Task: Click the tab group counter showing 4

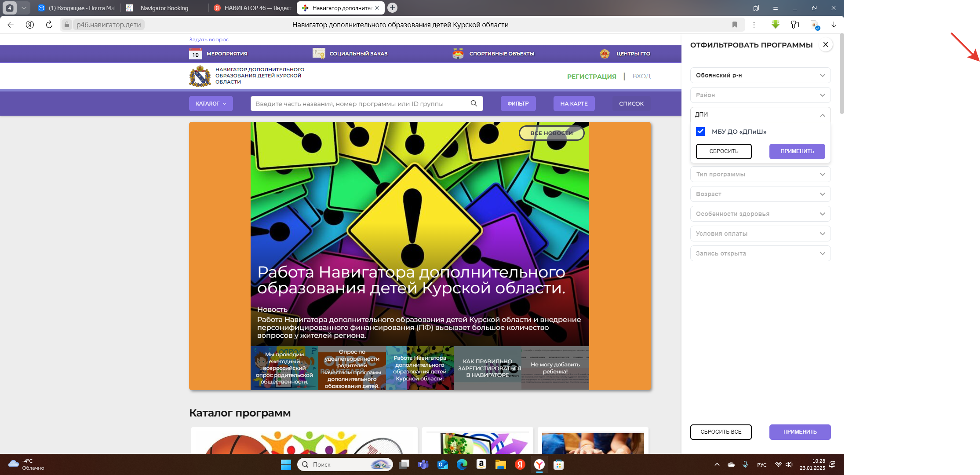Action: (10, 8)
